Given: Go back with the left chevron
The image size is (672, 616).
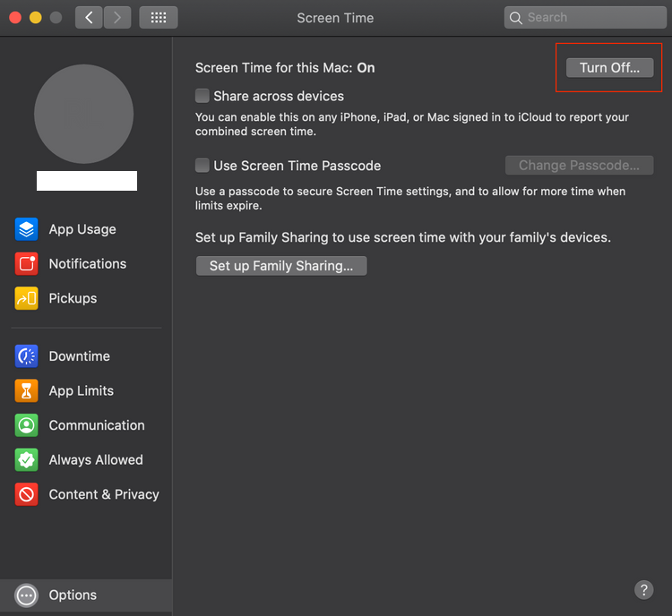Looking at the screenshot, I should tap(89, 17).
